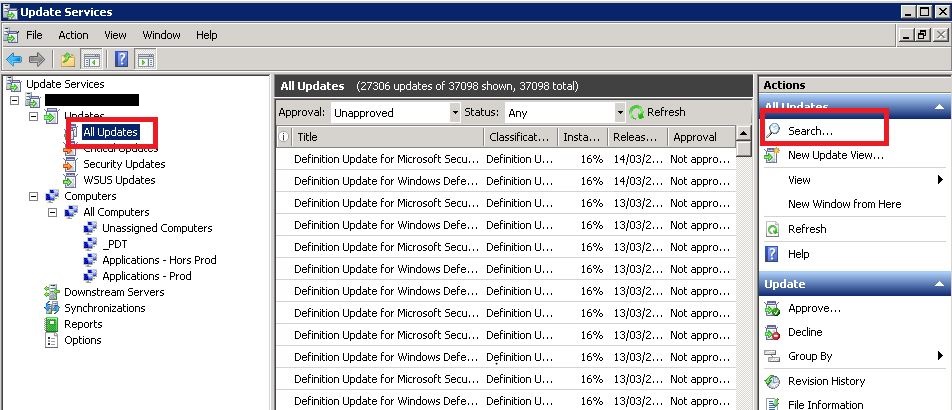Image resolution: width=952 pixels, height=410 pixels.
Task: Click the Update Services root icon
Action: 13,84
